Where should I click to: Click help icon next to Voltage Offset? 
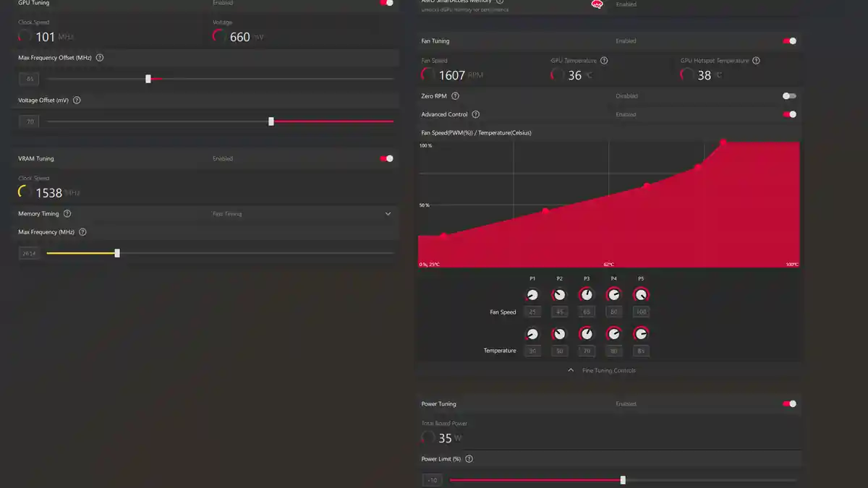click(x=77, y=100)
